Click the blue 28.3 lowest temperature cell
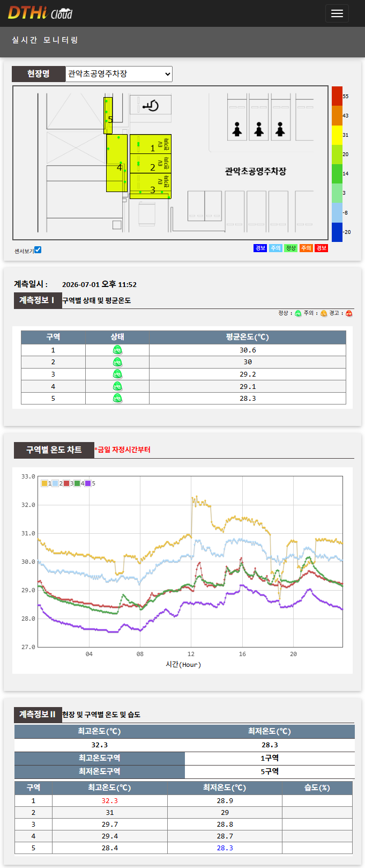Screen dimensions: 365x868 click(225, 848)
